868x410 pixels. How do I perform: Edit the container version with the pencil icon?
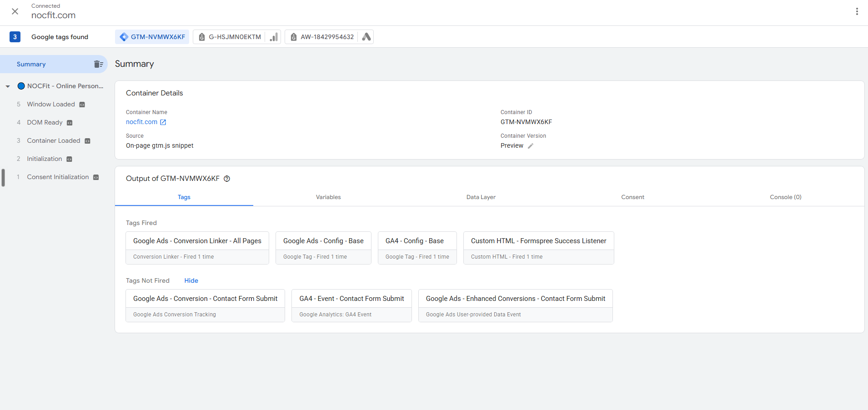(x=531, y=146)
